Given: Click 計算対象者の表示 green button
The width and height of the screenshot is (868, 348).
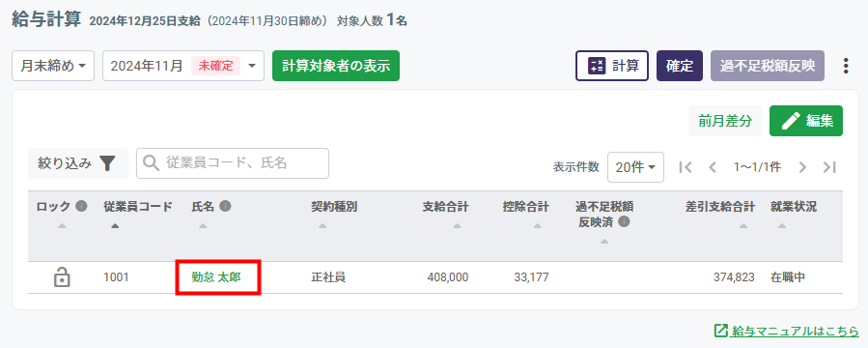Looking at the screenshot, I should pyautogui.click(x=336, y=66).
